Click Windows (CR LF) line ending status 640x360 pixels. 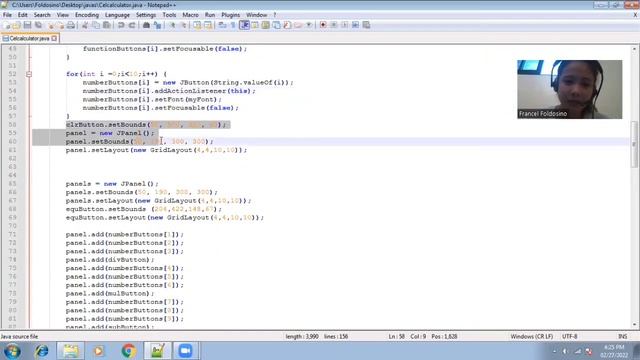click(532, 337)
